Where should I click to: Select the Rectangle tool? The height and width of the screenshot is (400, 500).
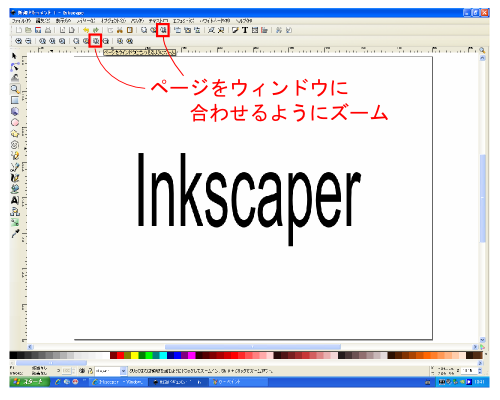pos(14,100)
